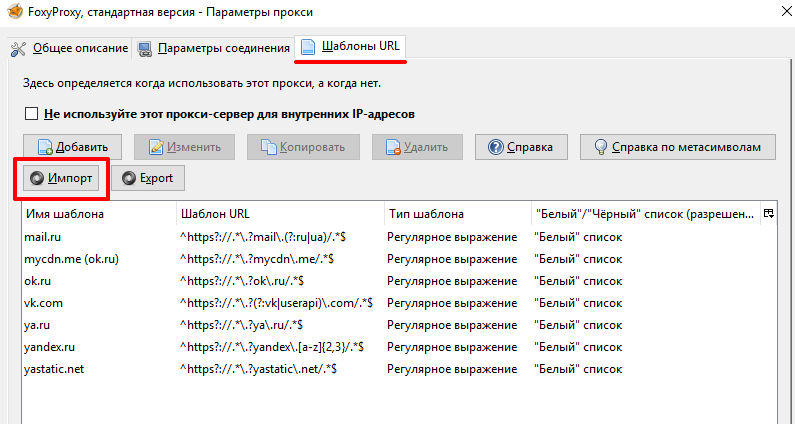Sort by Тип шаблона column header
This screenshot has height=424, width=795.
point(458,214)
